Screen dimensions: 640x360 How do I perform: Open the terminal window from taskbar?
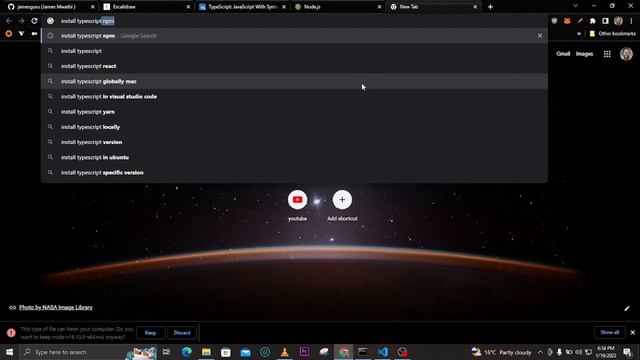tap(363, 352)
